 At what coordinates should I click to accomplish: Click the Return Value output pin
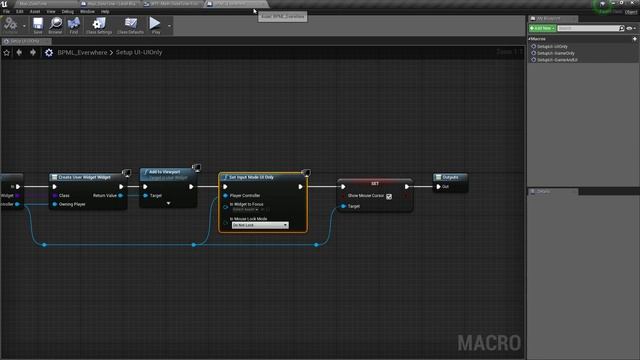point(120,196)
